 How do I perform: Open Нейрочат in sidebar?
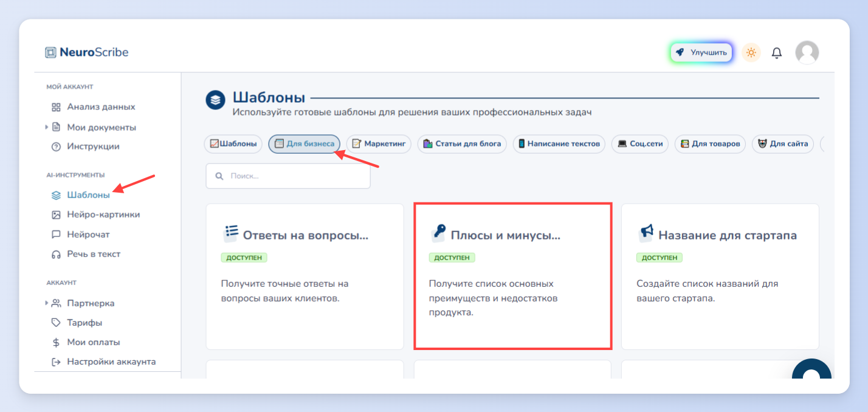(x=88, y=235)
